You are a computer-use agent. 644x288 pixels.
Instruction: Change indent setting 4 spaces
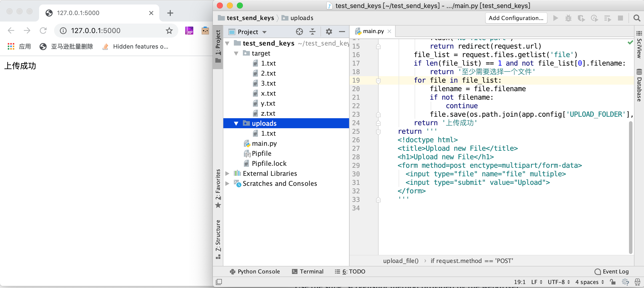tap(590, 282)
